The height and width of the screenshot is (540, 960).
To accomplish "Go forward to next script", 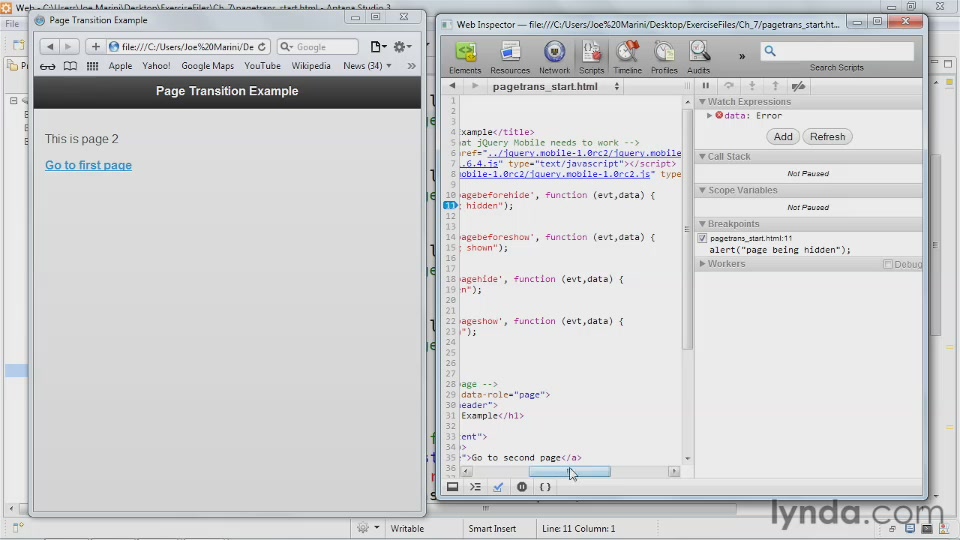I will pos(474,86).
